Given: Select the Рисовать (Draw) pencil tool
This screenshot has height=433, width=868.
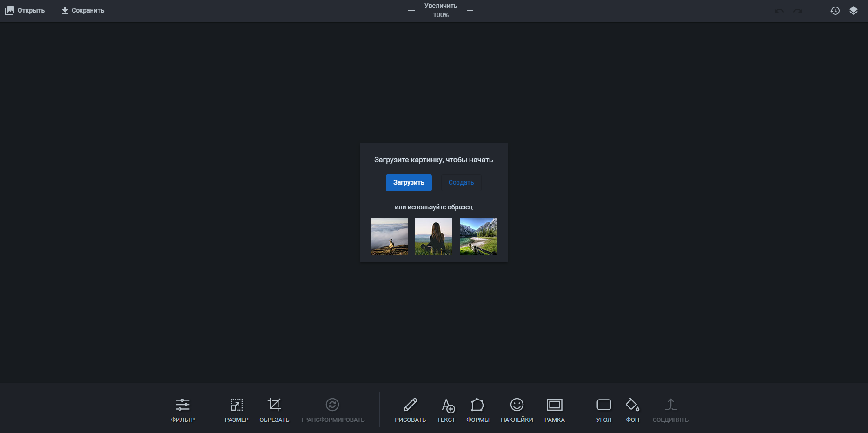Looking at the screenshot, I should 410,410.
